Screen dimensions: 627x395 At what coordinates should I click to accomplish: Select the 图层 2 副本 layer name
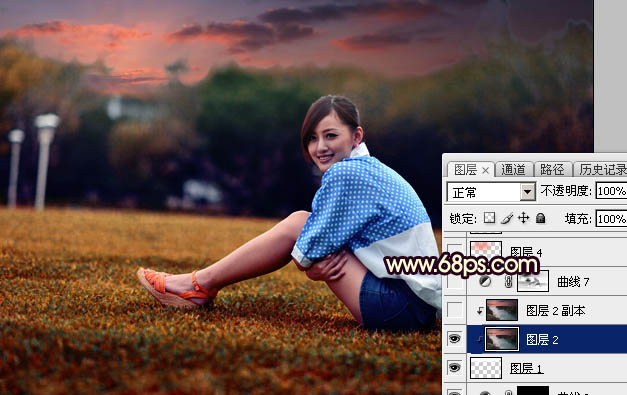[x=555, y=310]
